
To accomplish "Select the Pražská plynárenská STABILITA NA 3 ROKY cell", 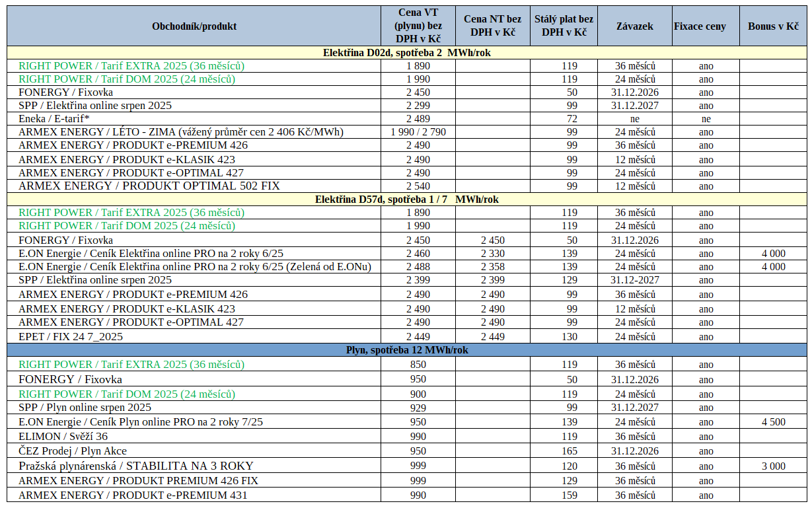I will click(194, 466).
